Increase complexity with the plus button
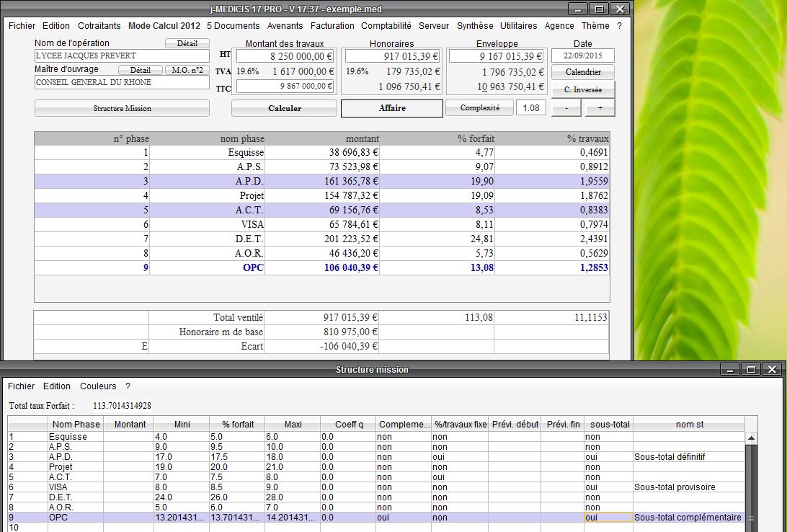 (x=600, y=108)
